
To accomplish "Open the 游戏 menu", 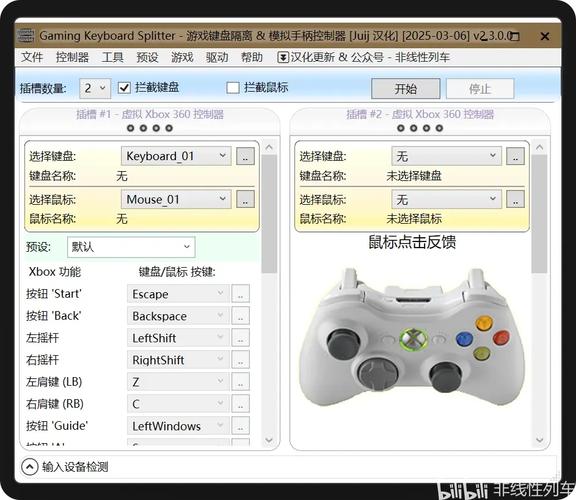I will (x=182, y=57).
